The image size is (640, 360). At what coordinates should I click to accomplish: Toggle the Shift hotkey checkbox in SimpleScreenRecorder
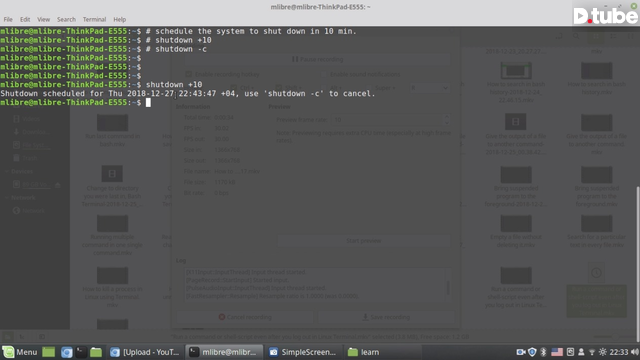(278, 88)
